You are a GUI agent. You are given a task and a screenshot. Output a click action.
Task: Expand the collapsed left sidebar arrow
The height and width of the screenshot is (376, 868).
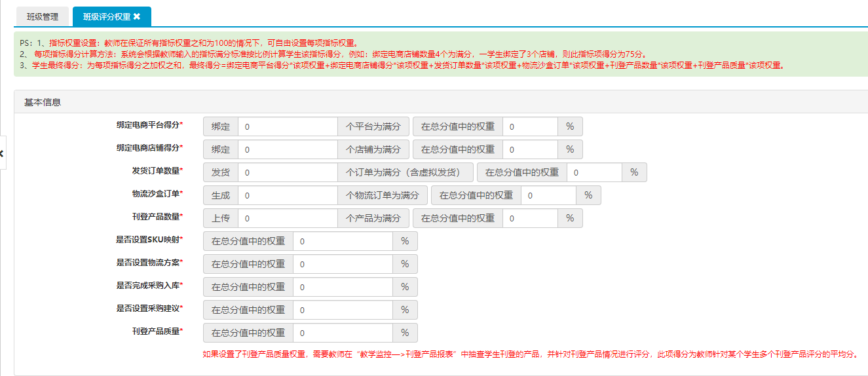(2, 153)
